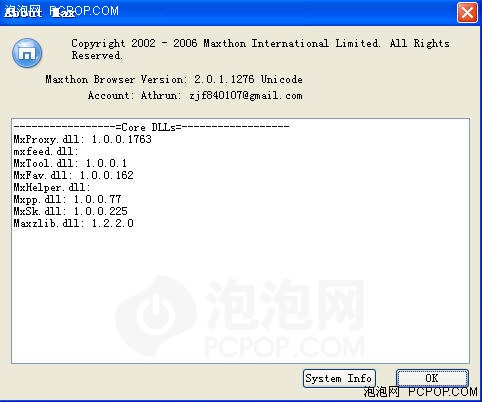The width and height of the screenshot is (482, 402).
Task: Click the copyright notice text
Action: point(260,49)
